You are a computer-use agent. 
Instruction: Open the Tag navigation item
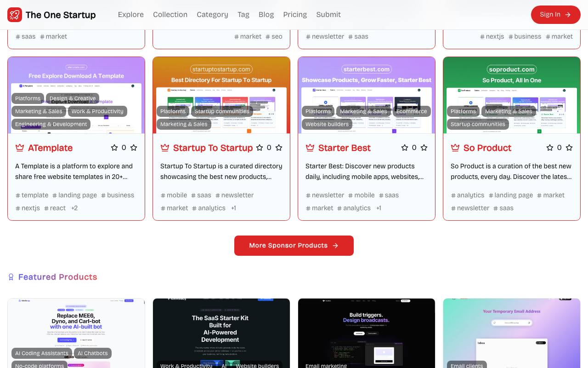[x=243, y=15]
